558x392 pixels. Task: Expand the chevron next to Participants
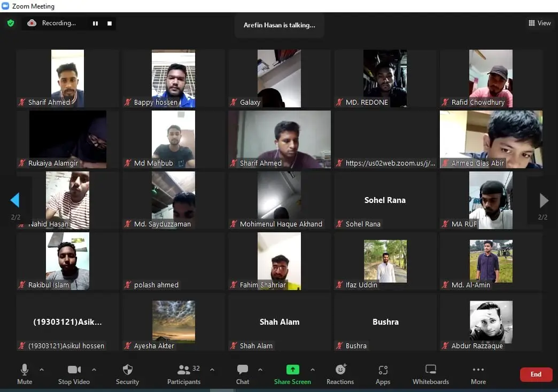click(212, 370)
